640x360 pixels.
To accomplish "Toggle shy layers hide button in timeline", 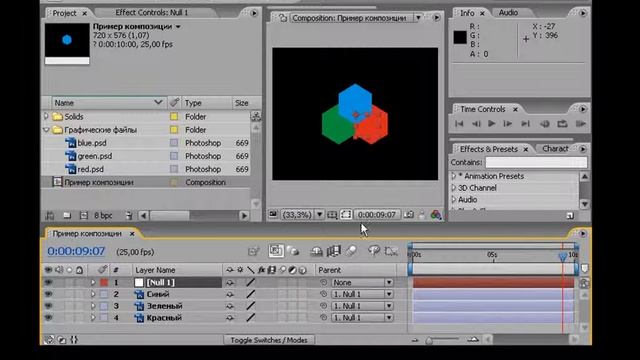I will [316, 251].
